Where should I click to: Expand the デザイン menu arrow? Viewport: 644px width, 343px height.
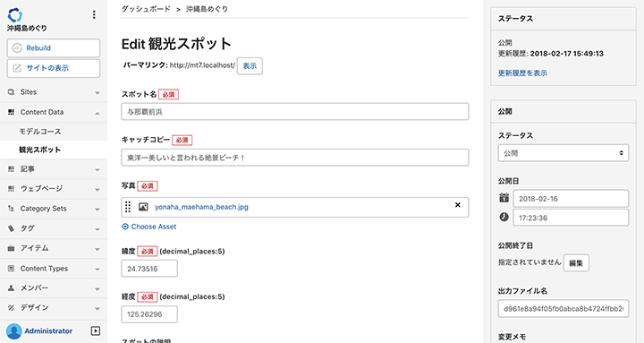click(97, 309)
